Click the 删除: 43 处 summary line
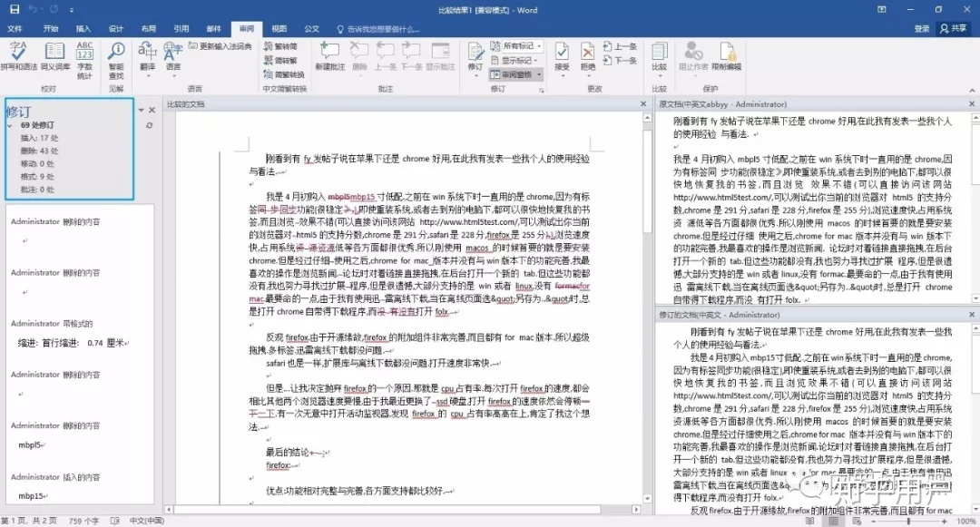 pos(39,151)
